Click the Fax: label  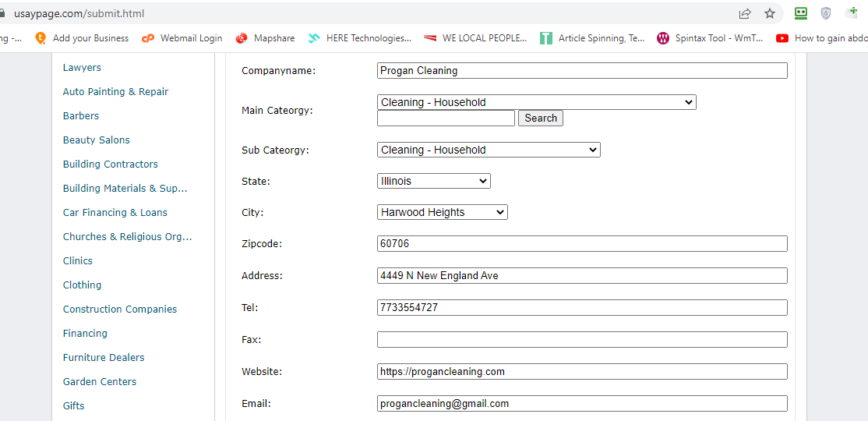tap(252, 340)
